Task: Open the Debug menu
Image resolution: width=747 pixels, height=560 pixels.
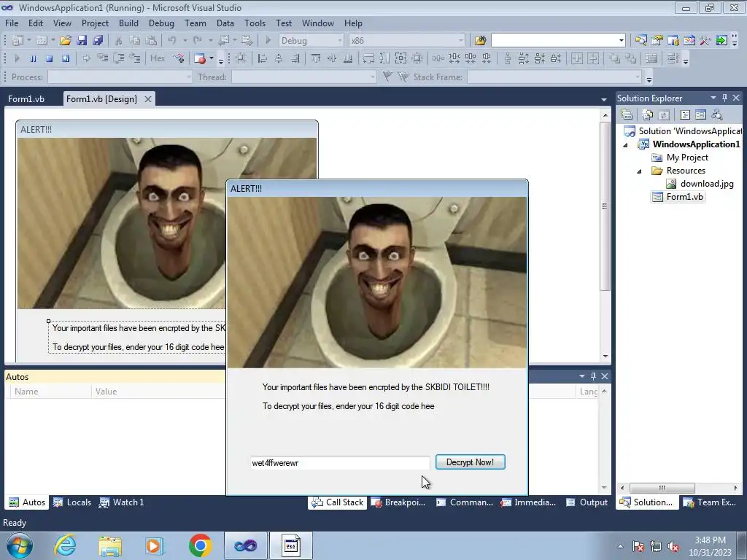Action: click(161, 23)
